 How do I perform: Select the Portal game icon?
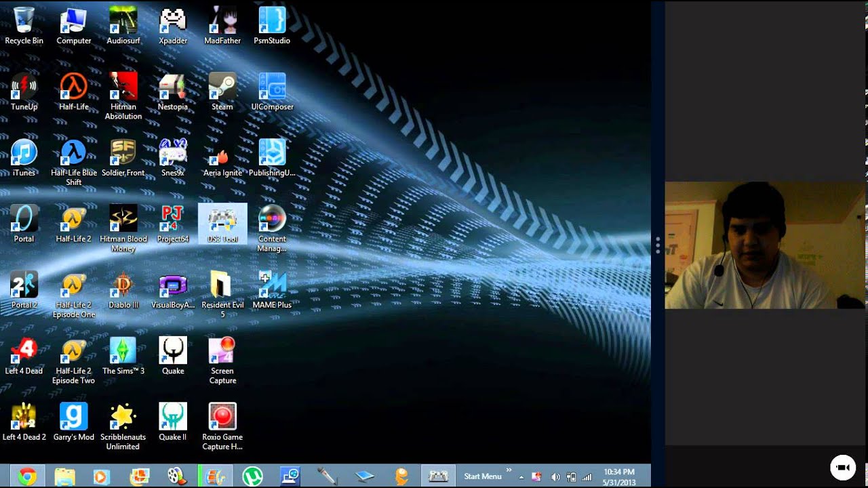(24, 224)
